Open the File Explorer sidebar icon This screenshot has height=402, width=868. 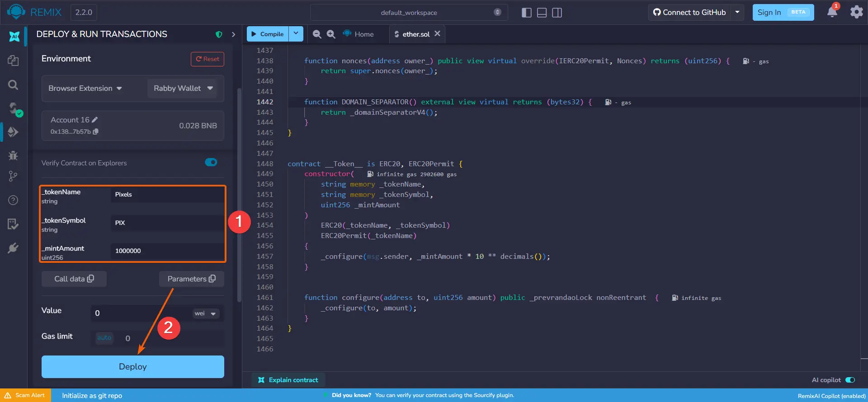click(x=13, y=61)
